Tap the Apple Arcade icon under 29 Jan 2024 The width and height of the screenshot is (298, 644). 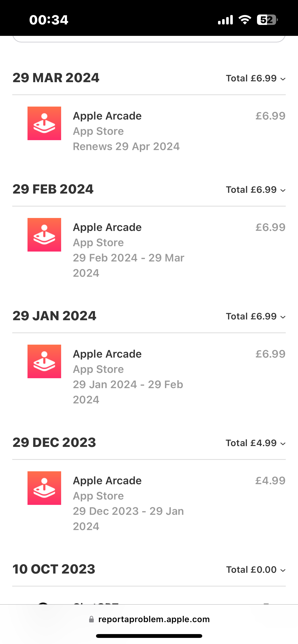pyautogui.click(x=44, y=361)
